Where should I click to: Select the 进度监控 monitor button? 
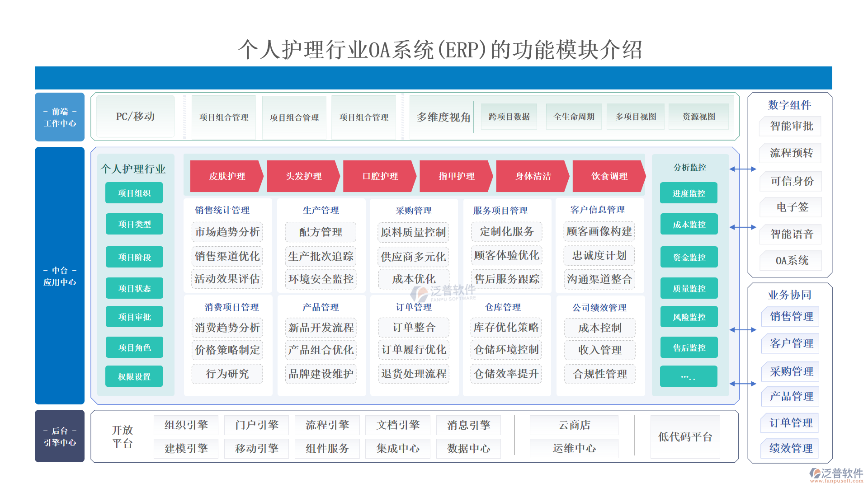pos(689,193)
